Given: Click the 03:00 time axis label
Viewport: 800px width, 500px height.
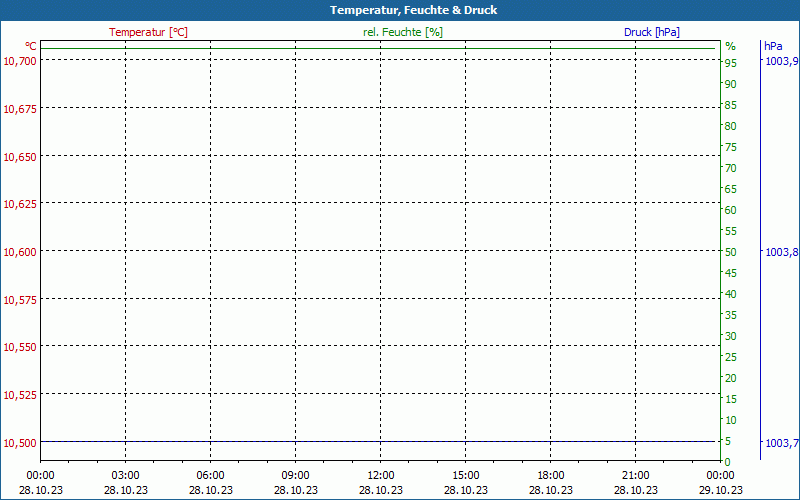Looking at the screenshot, I should (x=126, y=476).
